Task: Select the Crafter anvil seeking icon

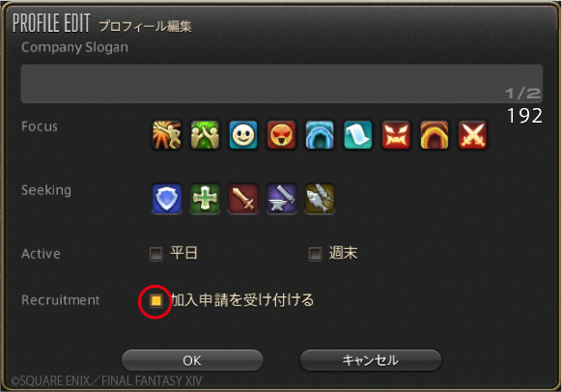Action: point(281,199)
